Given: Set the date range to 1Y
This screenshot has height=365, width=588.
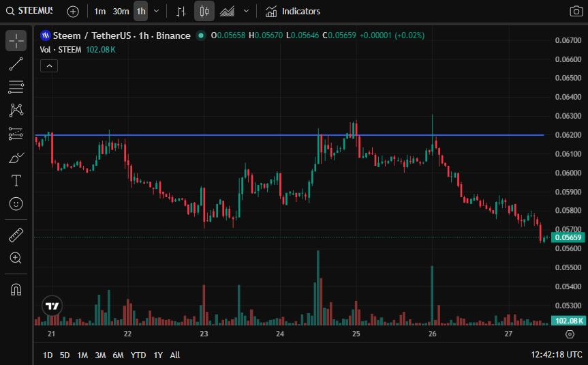Looking at the screenshot, I should tap(158, 355).
